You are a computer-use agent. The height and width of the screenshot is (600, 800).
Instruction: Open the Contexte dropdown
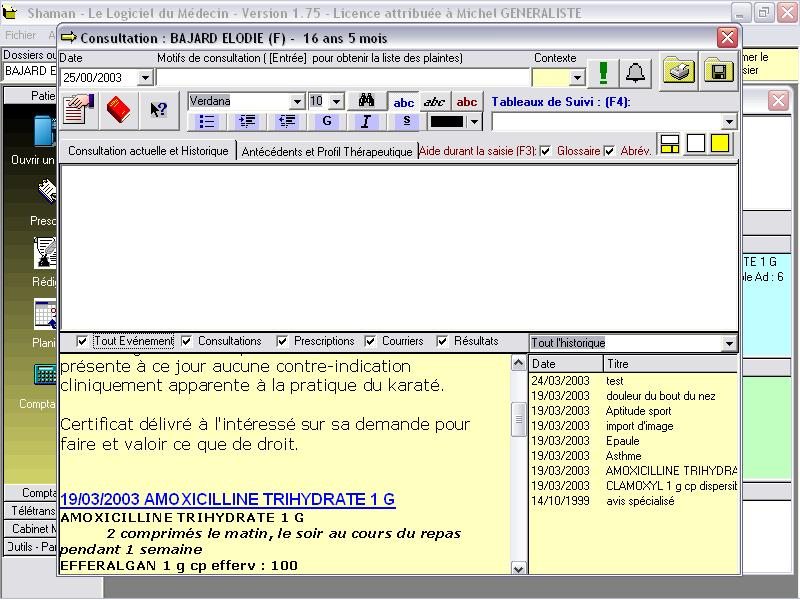[x=577, y=78]
